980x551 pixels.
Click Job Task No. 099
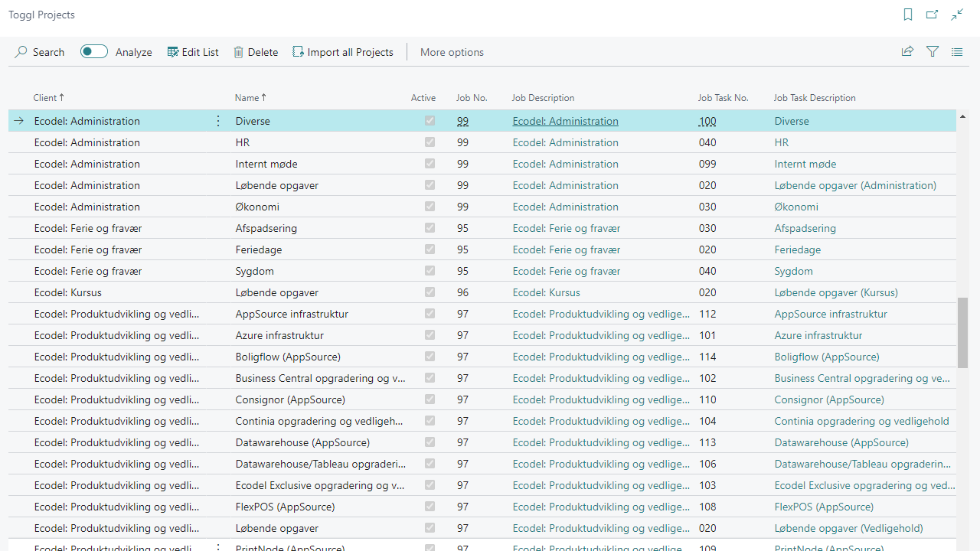pos(707,164)
